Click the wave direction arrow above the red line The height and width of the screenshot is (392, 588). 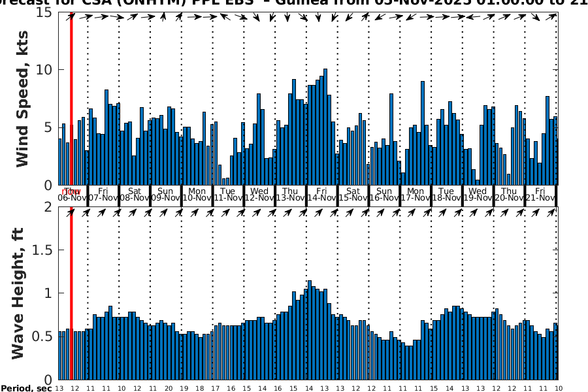71,212
